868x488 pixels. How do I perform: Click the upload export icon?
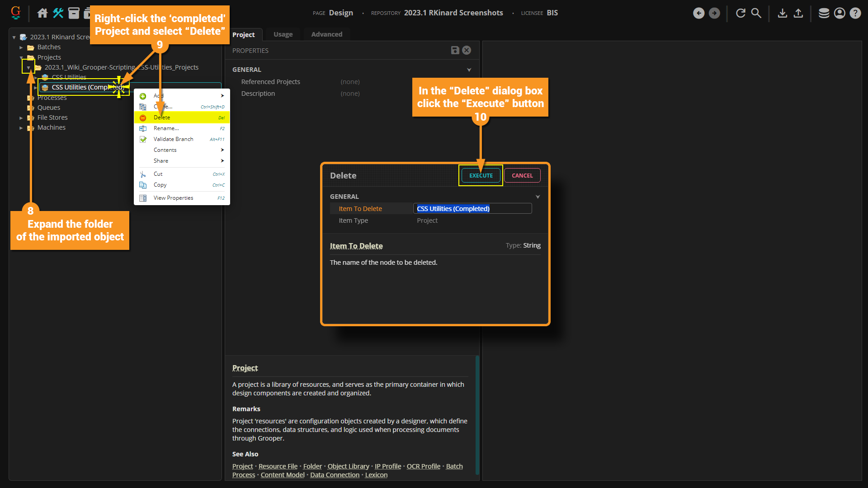coord(798,13)
